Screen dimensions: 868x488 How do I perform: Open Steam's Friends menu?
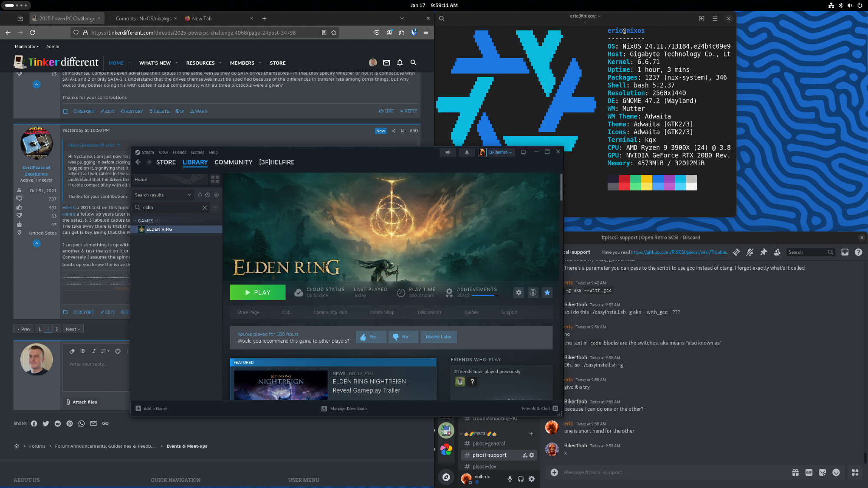(x=179, y=153)
